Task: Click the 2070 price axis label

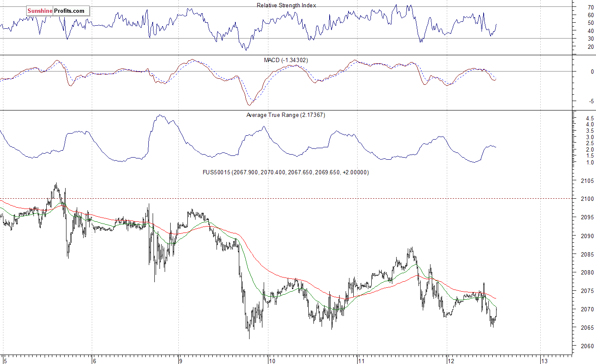Action: [588, 309]
